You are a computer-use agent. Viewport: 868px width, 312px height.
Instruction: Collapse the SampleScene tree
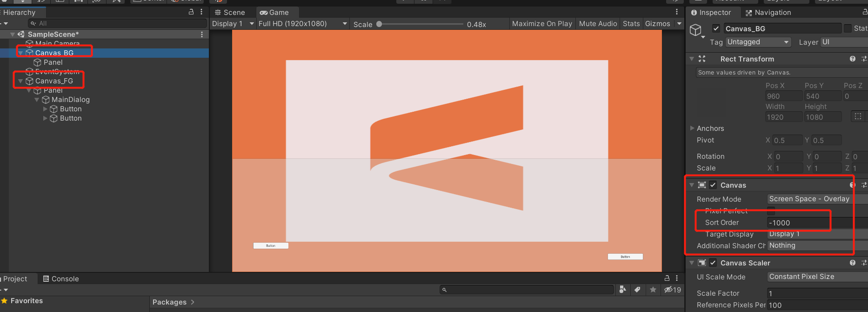13,34
